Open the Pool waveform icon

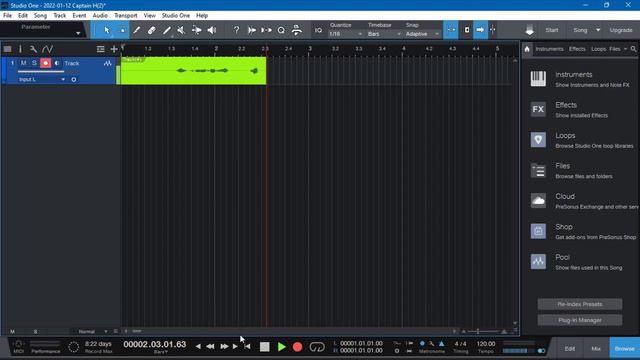coord(538,262)
